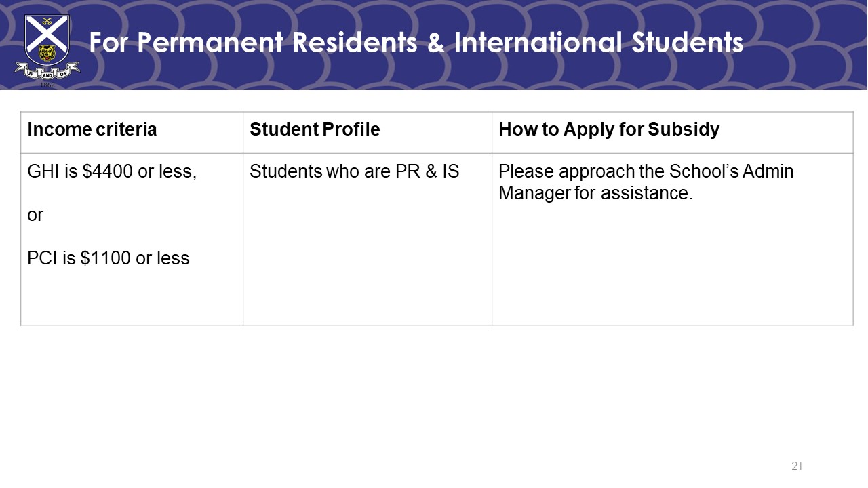Click the 'PCI is $1100 or less' text

108,258
